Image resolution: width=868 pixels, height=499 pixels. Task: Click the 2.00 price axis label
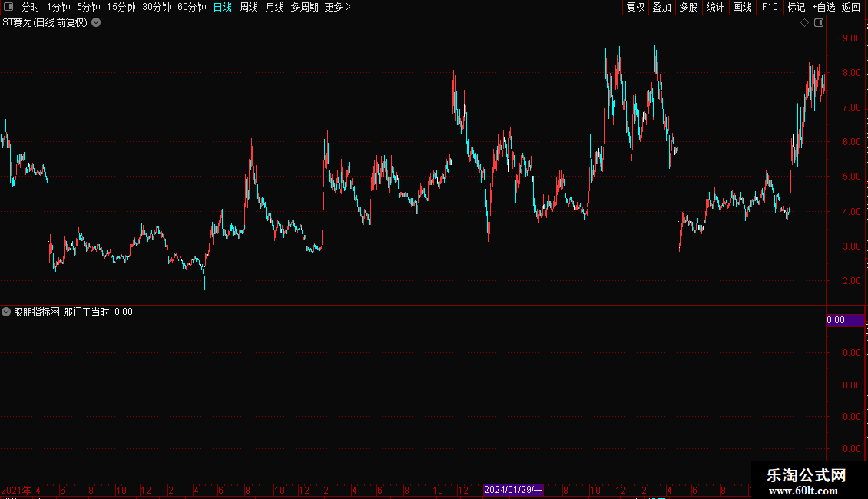tap(851, 281)
